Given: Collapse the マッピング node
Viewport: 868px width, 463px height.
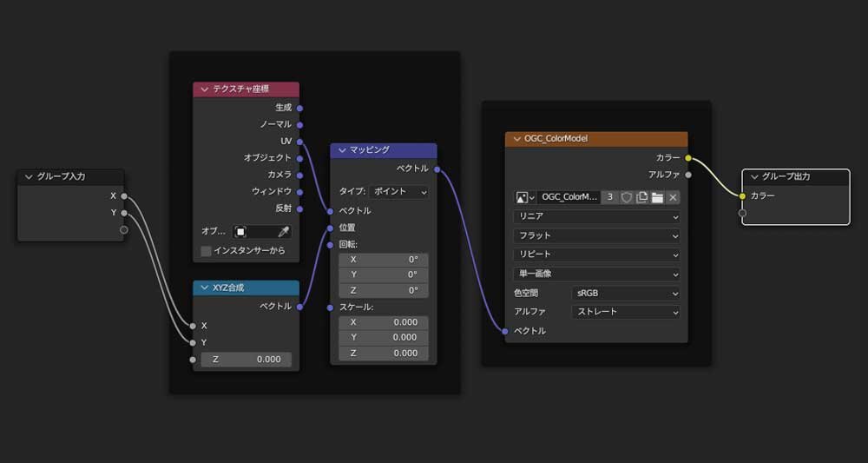Looking at the screenshot, I should (341, 149).
